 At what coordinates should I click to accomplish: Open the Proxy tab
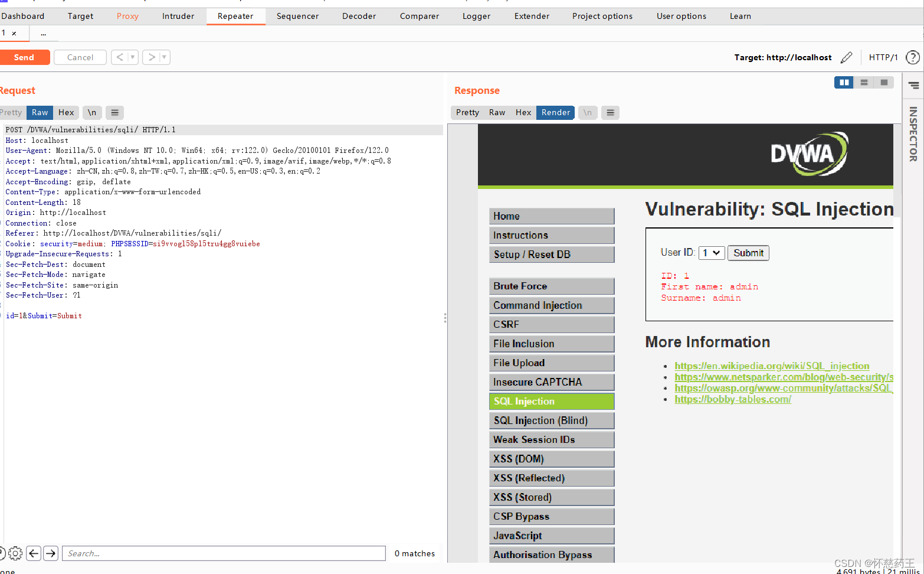(127, 16)
